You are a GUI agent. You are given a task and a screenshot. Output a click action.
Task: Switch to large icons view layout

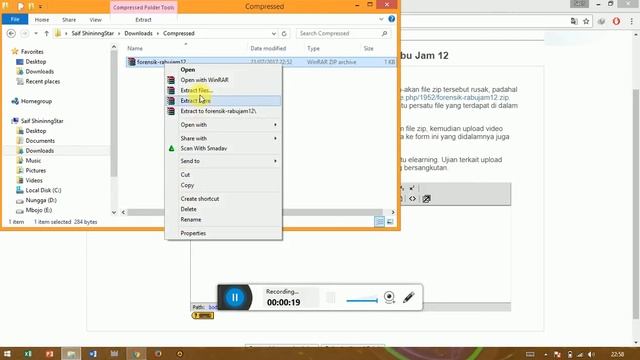(x=390, y=222)
